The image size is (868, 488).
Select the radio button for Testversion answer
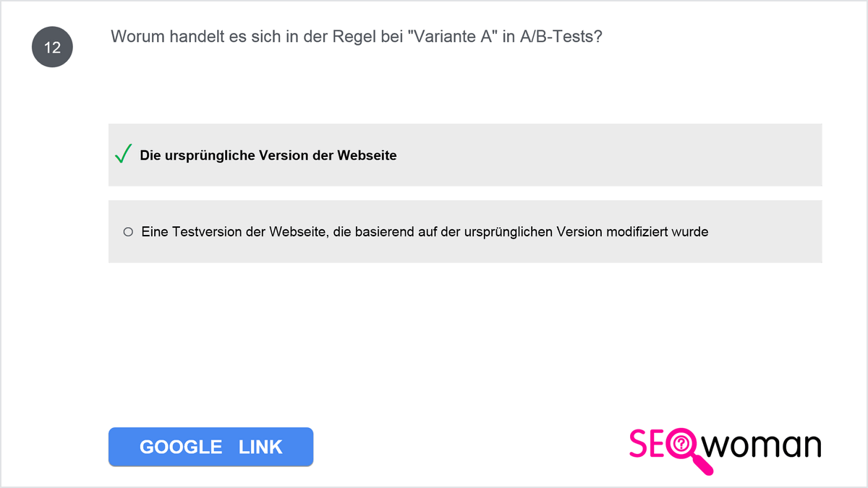[128, 232]
